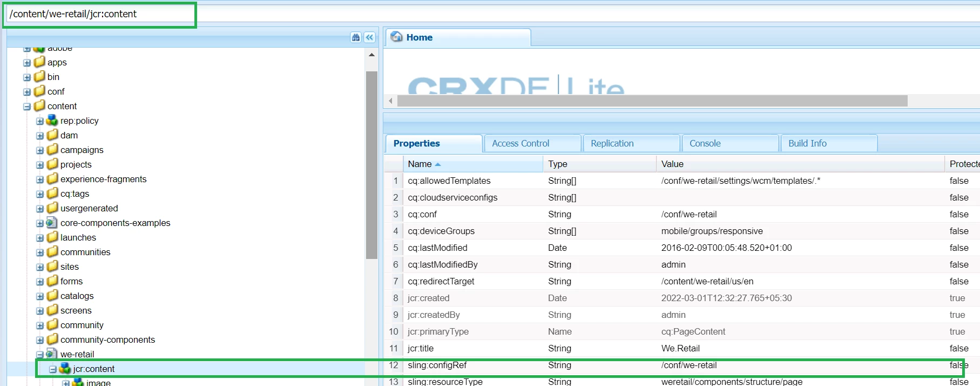Screen dimensions: 980x386
Task: Collapse the tree panel with double-arrow icon
Action: [369, 37]
